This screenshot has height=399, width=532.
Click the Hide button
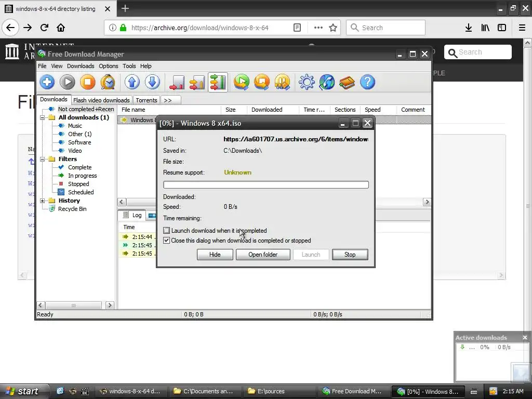click(215, 255)
